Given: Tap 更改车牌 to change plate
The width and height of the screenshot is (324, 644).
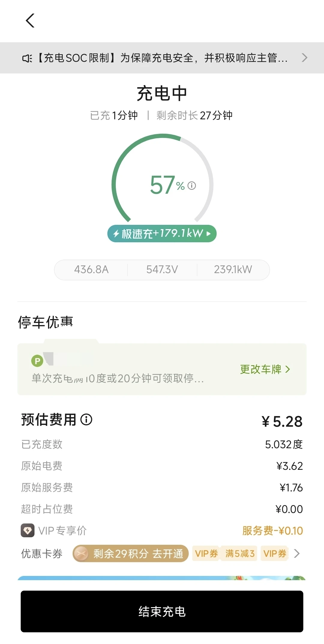Looking at the screenshot, I should click(265, 369).
